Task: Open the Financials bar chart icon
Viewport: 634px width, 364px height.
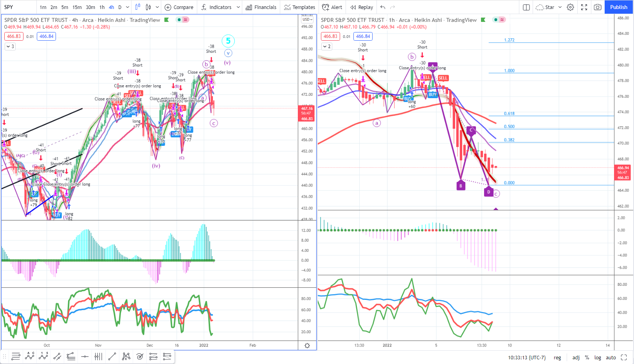Action: click(x=249, y=7)
